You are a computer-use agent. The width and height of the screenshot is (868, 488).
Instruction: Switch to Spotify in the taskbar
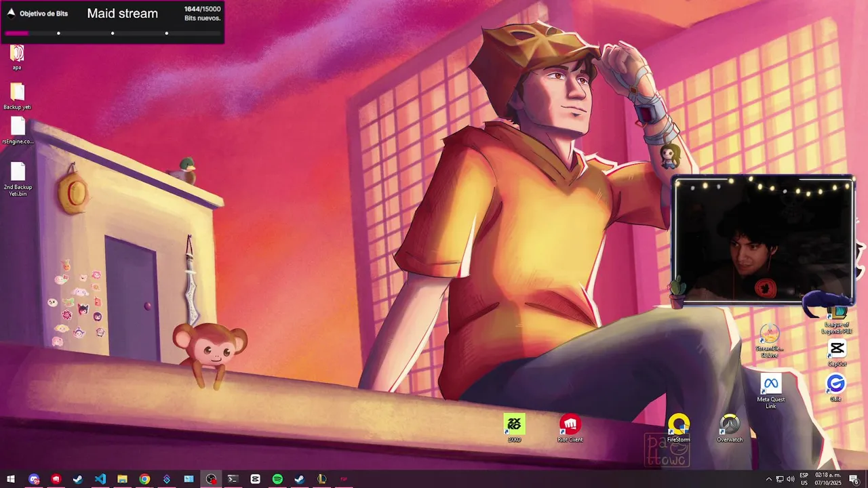click(x=277, y=479)
